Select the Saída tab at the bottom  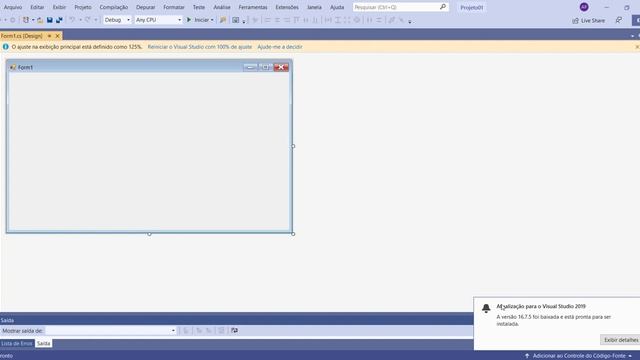click(43, 343)
